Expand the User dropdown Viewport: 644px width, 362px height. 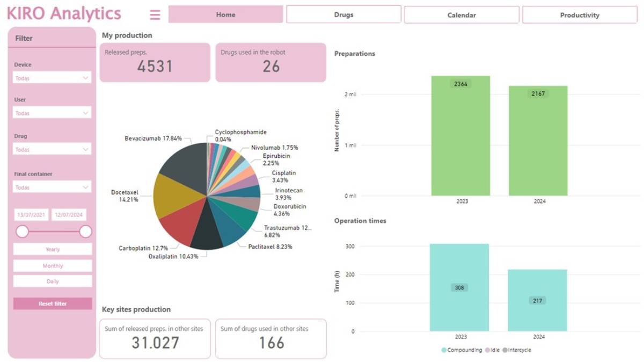[52, 113]
